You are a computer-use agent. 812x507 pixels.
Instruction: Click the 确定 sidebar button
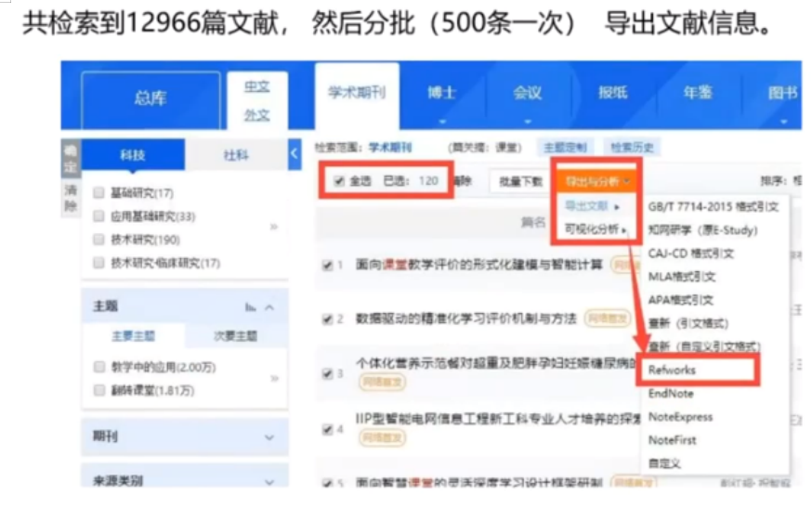[71, 160]
